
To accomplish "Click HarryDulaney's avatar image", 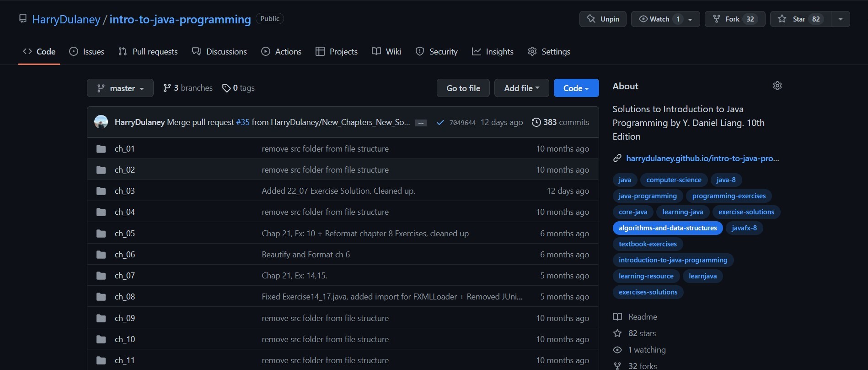I will [101, 122].
